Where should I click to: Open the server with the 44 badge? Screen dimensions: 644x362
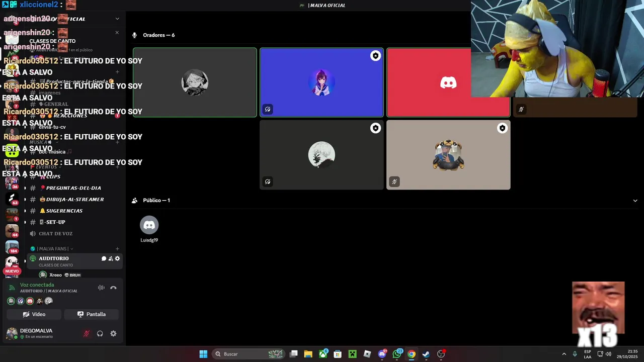(x=12, y=231)
